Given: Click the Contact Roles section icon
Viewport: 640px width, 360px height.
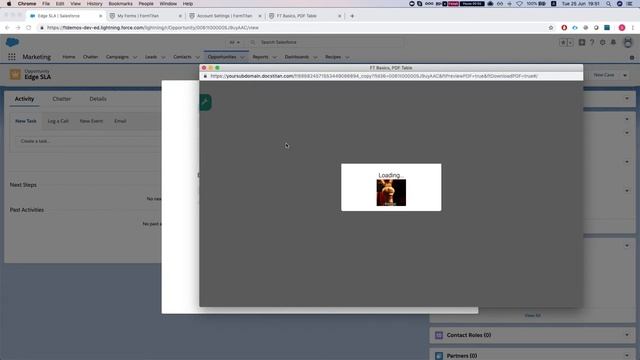Looking at the screenshot, I should [x=439, y=335].
